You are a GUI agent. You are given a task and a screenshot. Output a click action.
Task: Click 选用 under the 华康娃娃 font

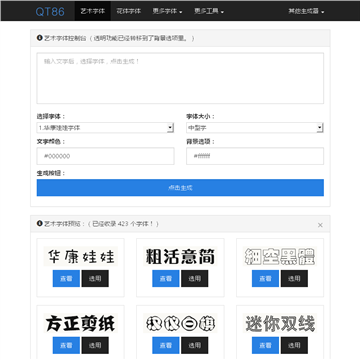(x=95, y=278)
